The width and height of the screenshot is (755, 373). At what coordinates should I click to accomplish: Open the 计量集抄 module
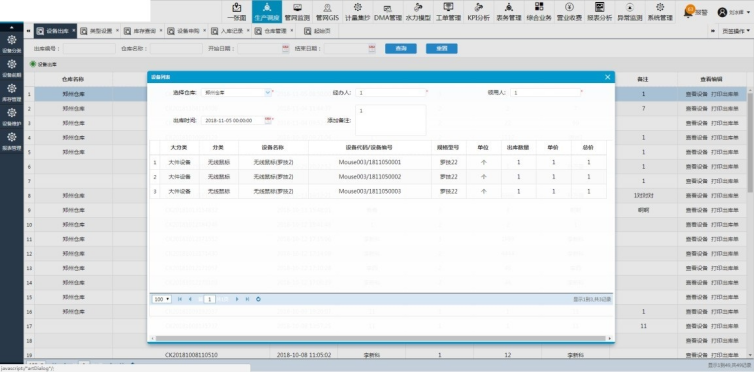click(x=358, y=12)
